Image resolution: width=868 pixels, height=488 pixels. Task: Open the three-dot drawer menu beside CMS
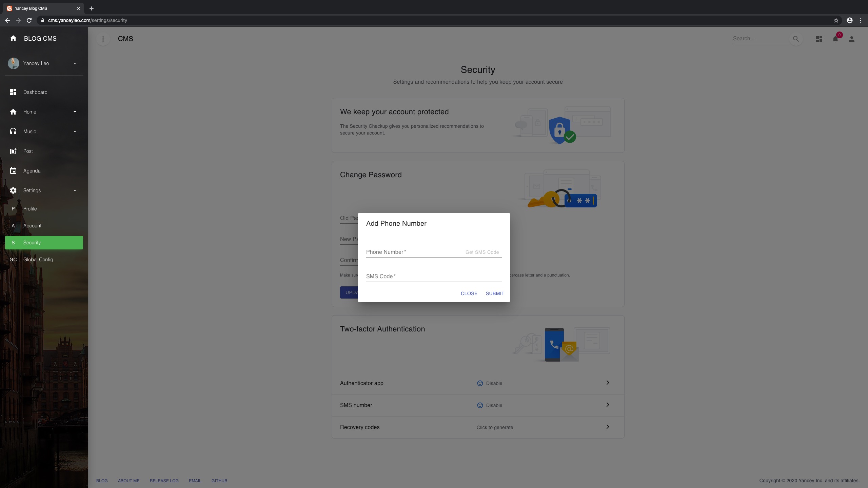103,39
